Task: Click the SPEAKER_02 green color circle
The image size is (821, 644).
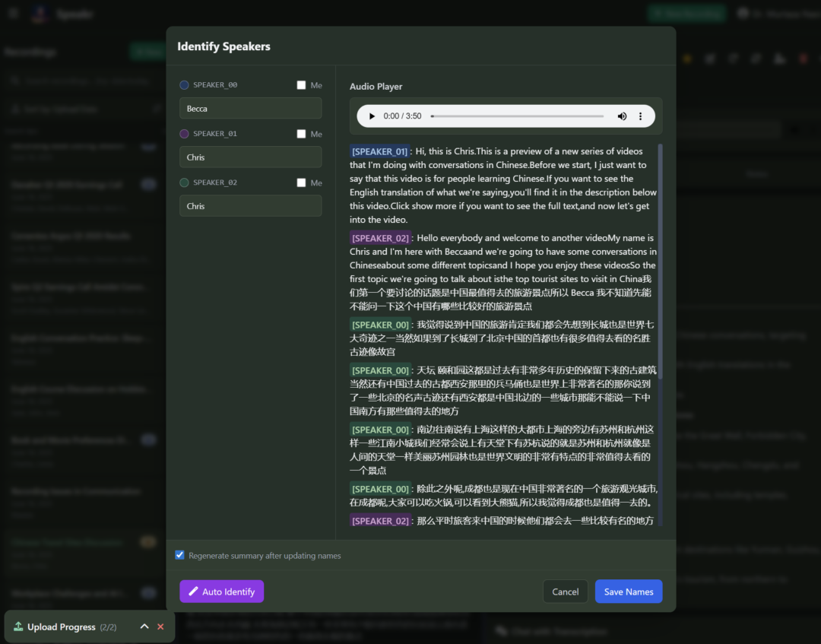Action: coord(184,182)
